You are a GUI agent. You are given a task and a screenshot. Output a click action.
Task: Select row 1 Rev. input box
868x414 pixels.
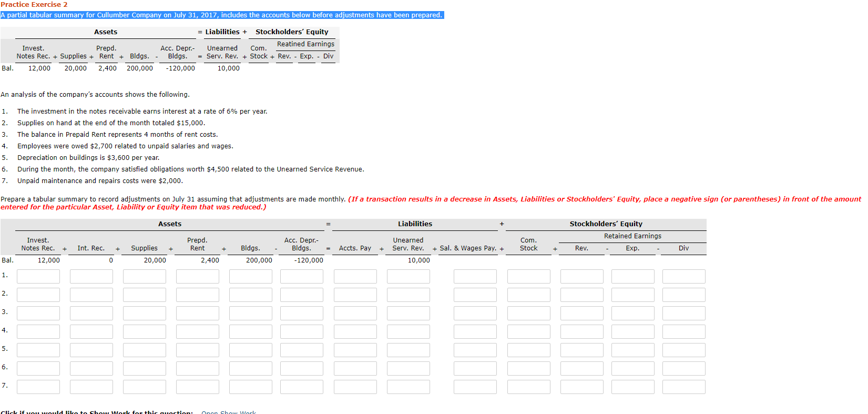click(582, 277)
